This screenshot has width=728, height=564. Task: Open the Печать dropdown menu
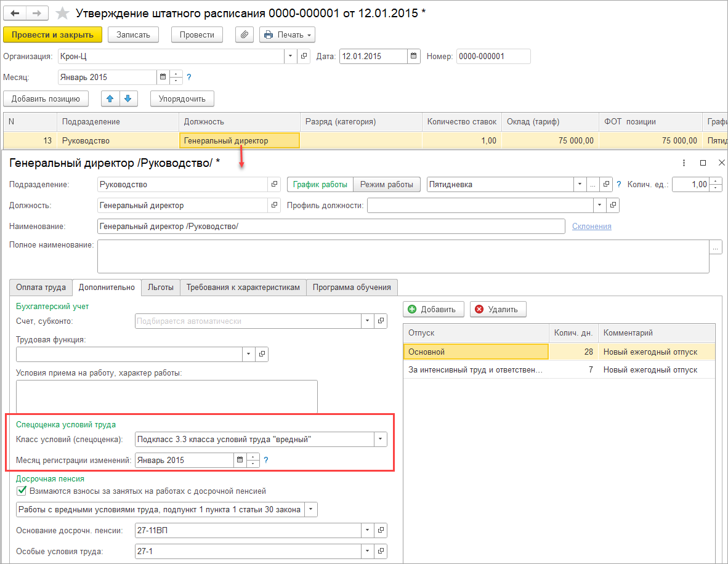(288, 35)
